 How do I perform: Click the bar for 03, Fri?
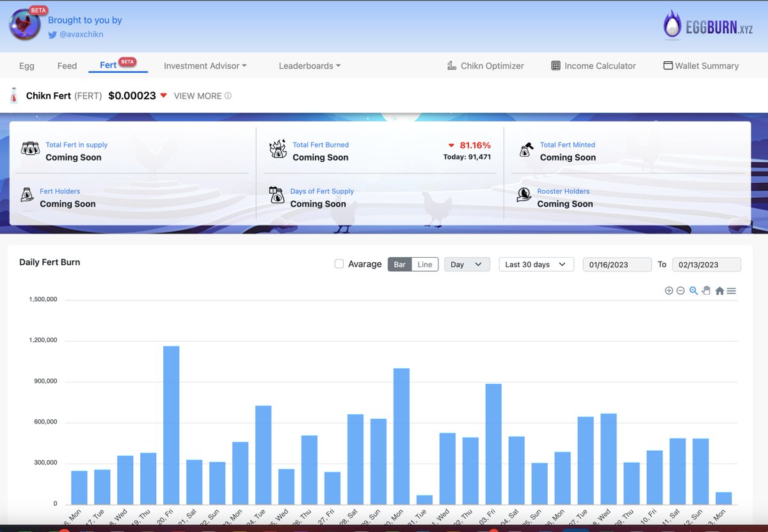point(493,444)
